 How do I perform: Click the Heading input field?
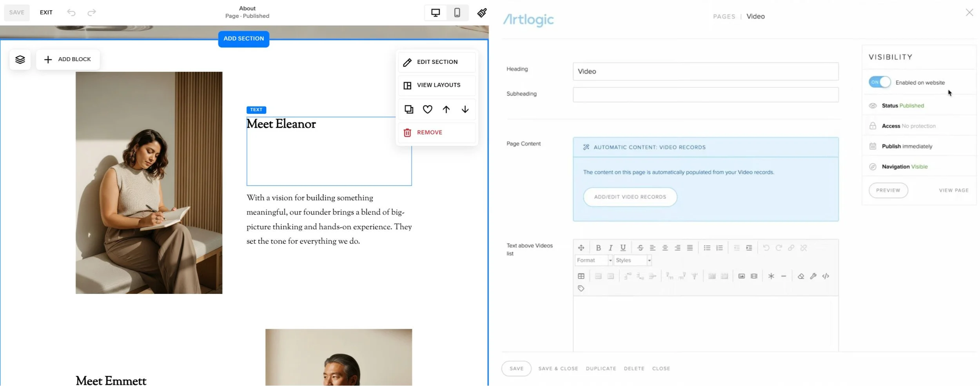click(x=706, y=72)
